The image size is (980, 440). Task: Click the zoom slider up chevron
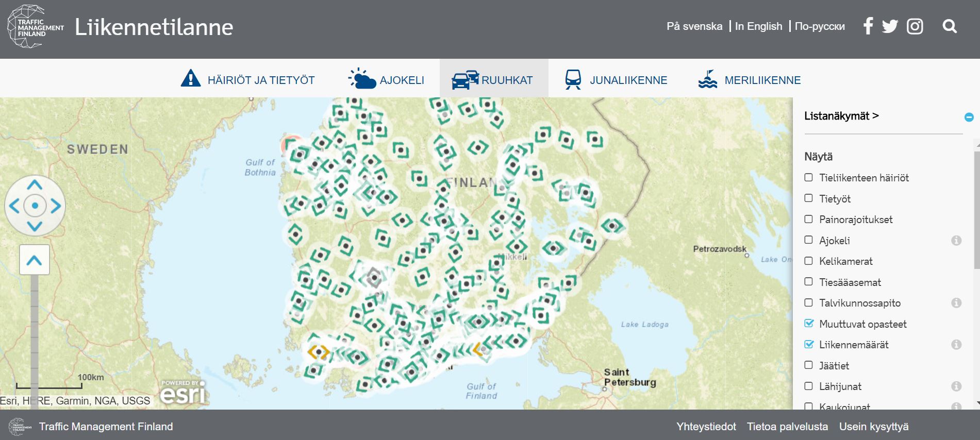click(x=35, y=260)
